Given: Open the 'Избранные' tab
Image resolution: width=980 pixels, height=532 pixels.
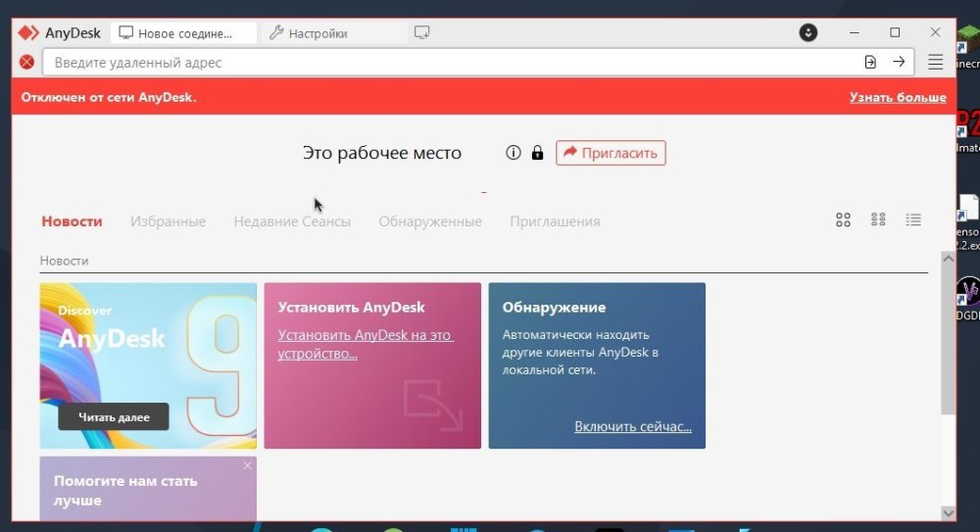Looking at the screenshot, I should pyautogui.click(x=169, y=221).
